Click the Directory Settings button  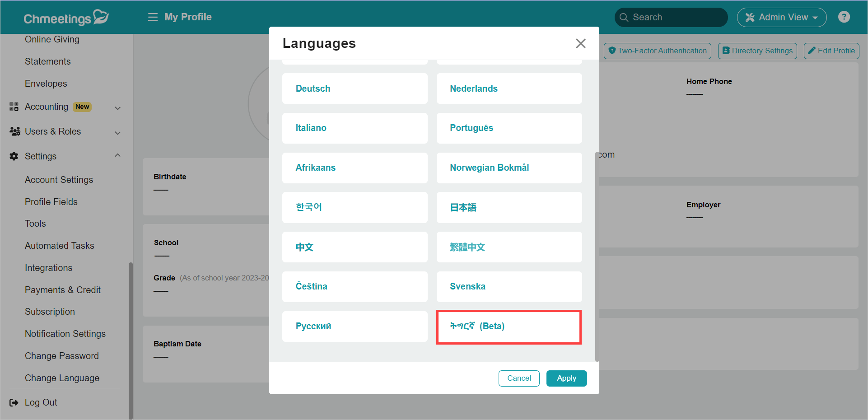(757, 51)
